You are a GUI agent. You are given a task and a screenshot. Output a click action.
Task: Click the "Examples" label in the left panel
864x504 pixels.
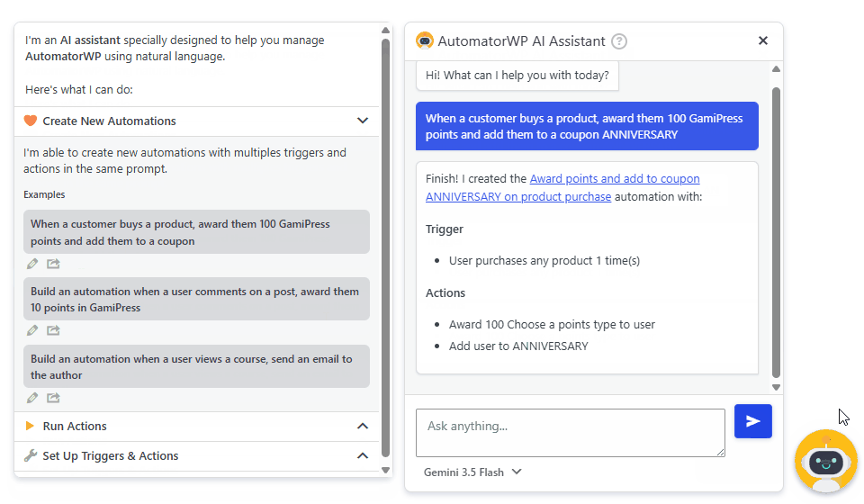44,194
